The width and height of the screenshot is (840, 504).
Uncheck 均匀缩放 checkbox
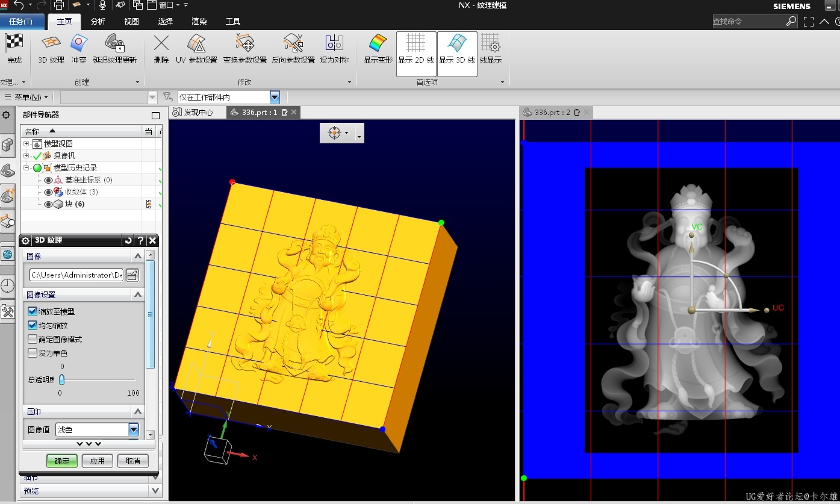coord(33,325)
